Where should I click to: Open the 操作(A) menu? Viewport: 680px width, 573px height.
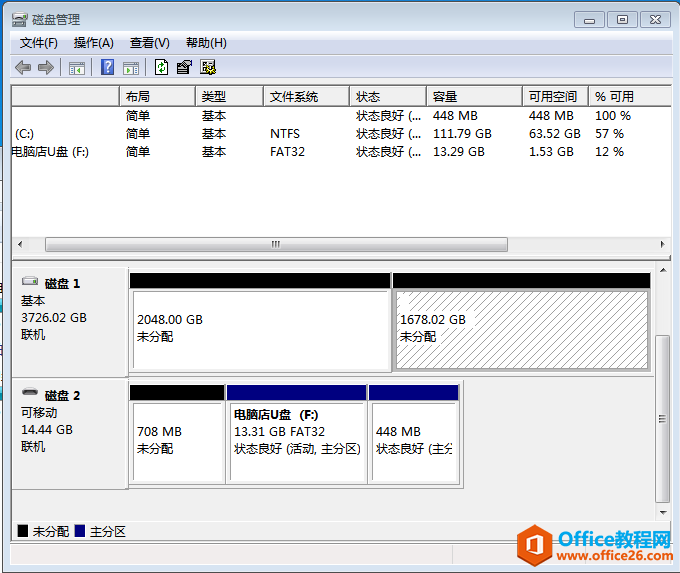coord(93,43)
